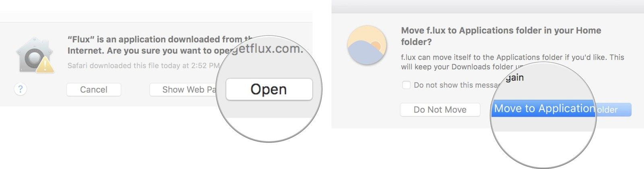Choose the Do Not Move button
The image size is (644, 169).
click(440, 110)
